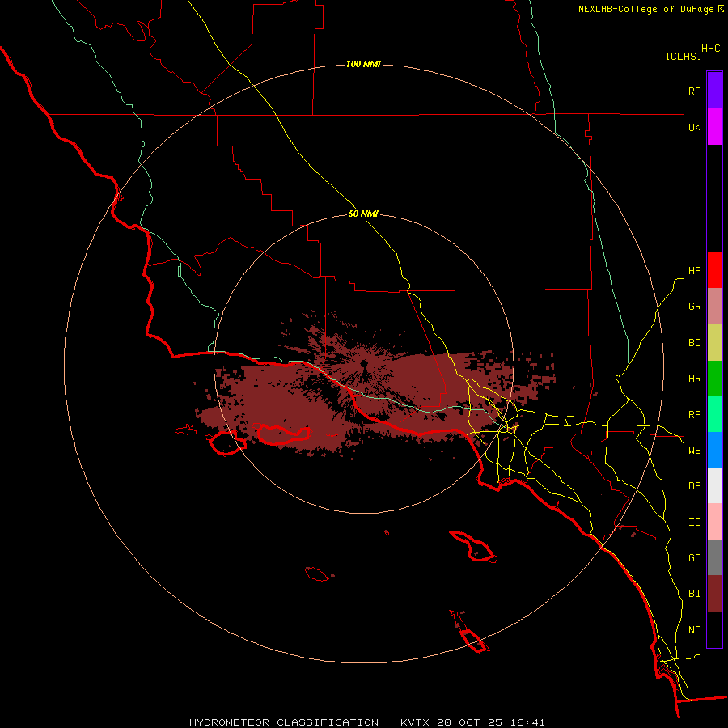This screenshot has width=728, height=728.
Task: Select the BD yellow legend swatch
Action: tap(714, 342)
